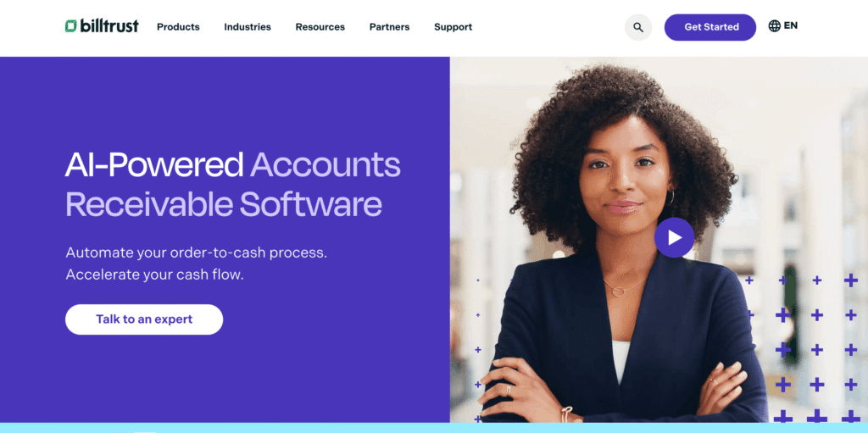Play the hero video with play button
Image resolution: width=868 pixels, height=433 pixels.
[674, 237]
